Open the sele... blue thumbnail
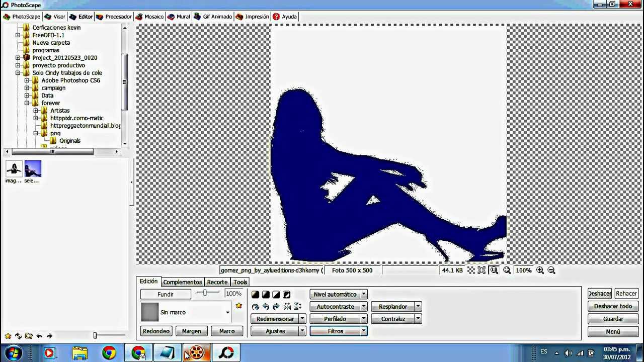The width and height of the screenshot is (644, 362). click(x=32, y=172)
